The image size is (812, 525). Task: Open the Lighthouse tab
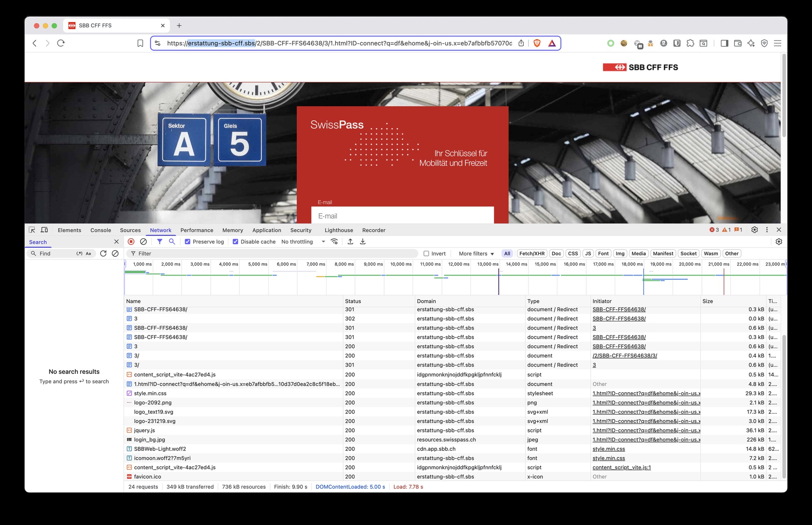tap(339, 230)
